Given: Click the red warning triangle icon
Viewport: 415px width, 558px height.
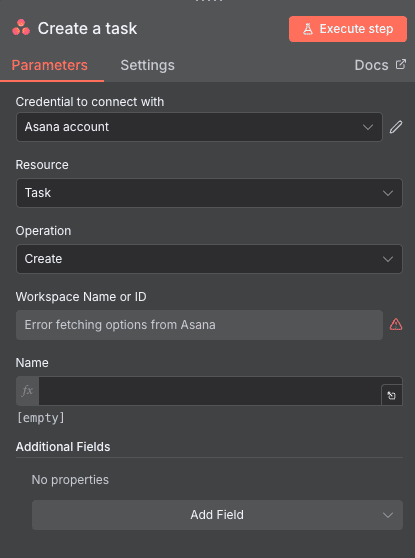Looking at the screenshot, I should click(x=396, y=325).
